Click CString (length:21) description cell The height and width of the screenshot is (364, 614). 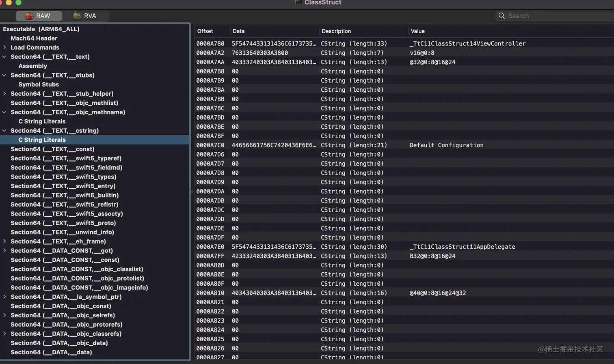[354, 145]
